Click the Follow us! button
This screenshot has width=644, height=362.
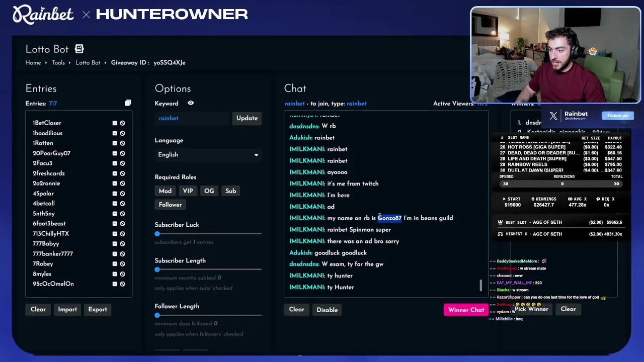coord(617,116)
